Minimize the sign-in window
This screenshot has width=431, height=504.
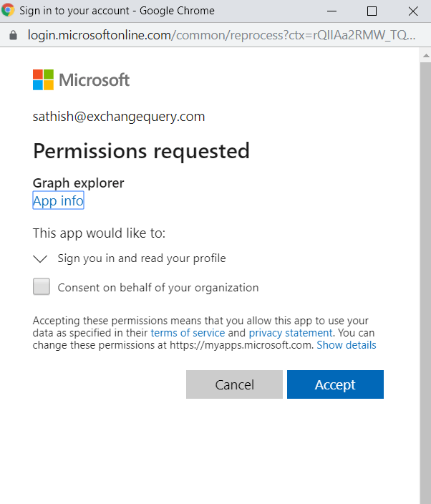pyautogui.click(x=332, y=11)
